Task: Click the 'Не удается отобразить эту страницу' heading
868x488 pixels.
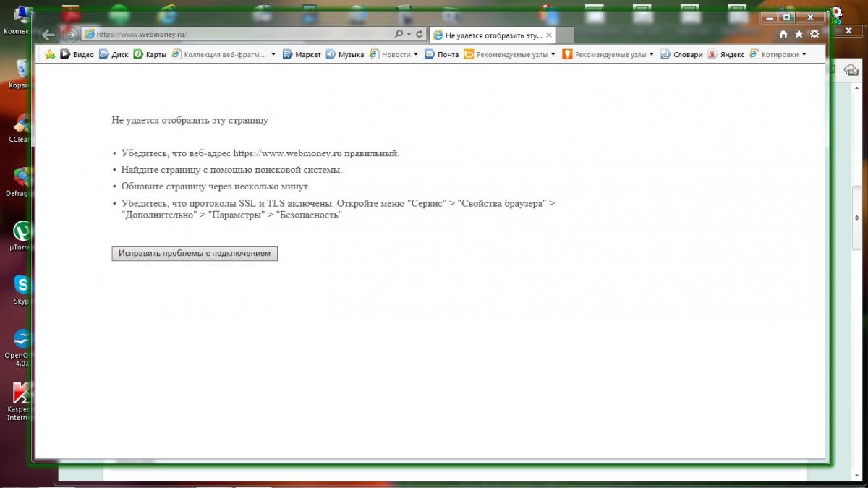Action: [190, 120]
